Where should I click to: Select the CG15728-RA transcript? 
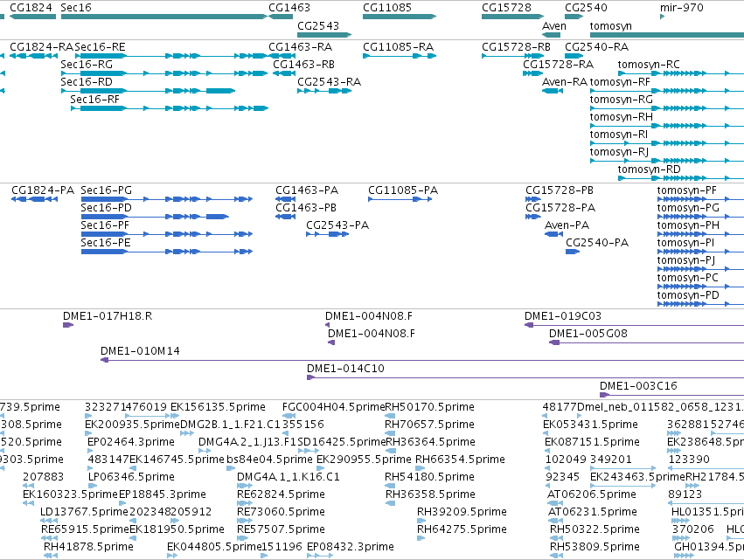coord(532,73)
